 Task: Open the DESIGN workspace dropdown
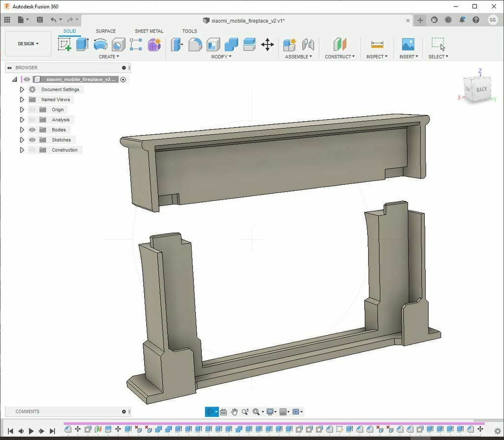[x=28, y=43]
